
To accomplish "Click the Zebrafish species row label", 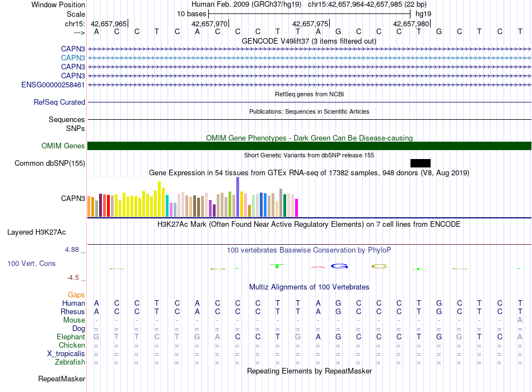I will [70, 362].
